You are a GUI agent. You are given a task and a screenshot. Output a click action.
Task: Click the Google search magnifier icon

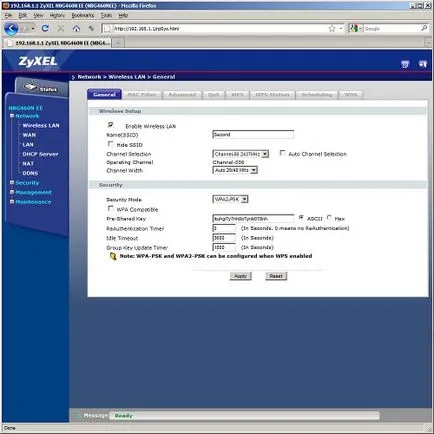point(424,28)
